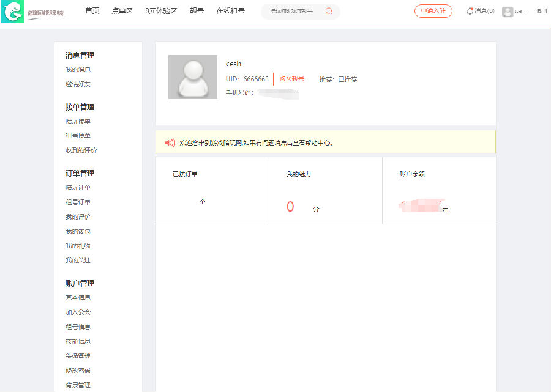Open 0元体验区 navigation item

(x=161, y=11)
